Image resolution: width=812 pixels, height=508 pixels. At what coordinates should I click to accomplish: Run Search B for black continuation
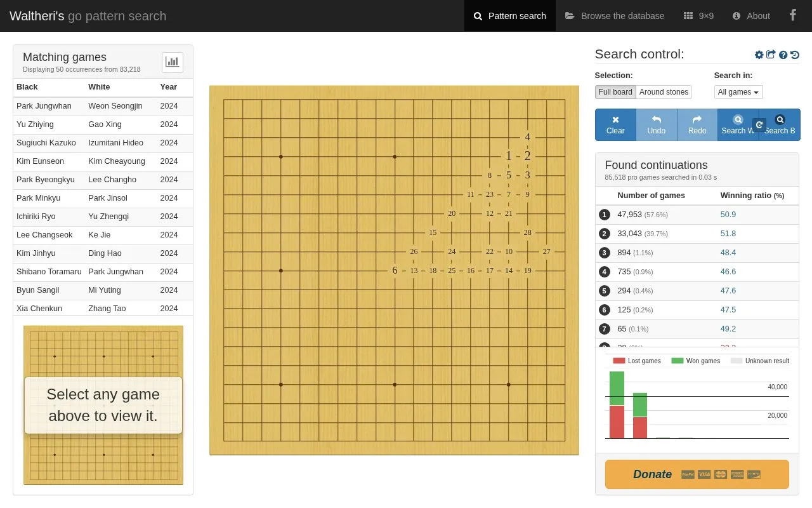(780, 124)
